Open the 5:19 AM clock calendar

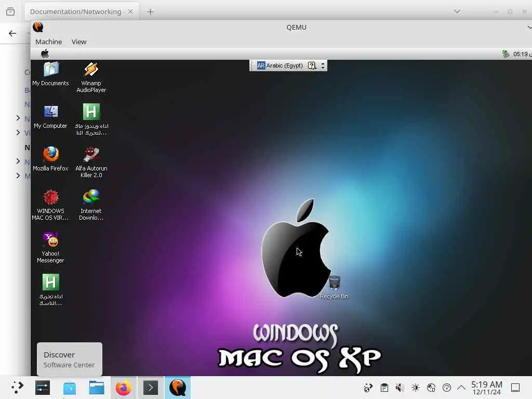point(486,388)
